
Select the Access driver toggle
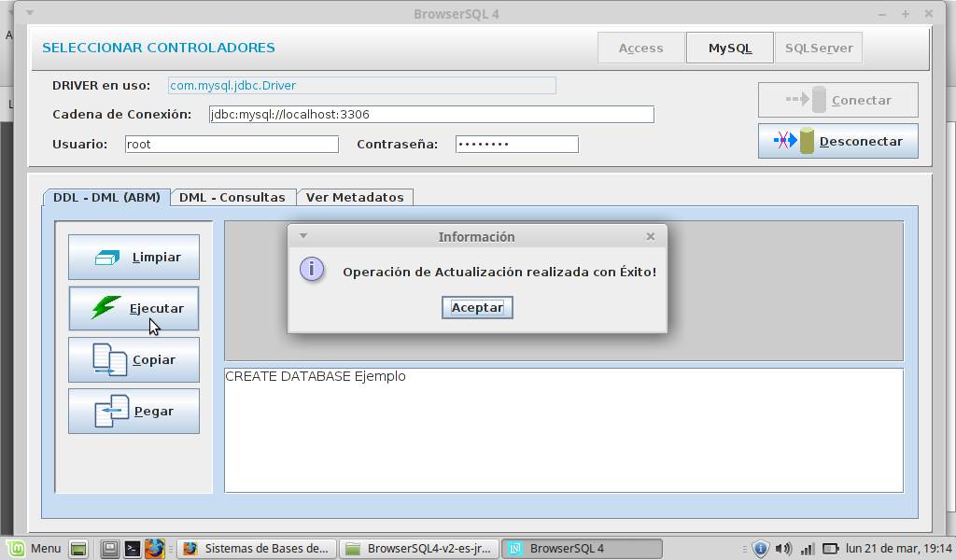[640, 48]
